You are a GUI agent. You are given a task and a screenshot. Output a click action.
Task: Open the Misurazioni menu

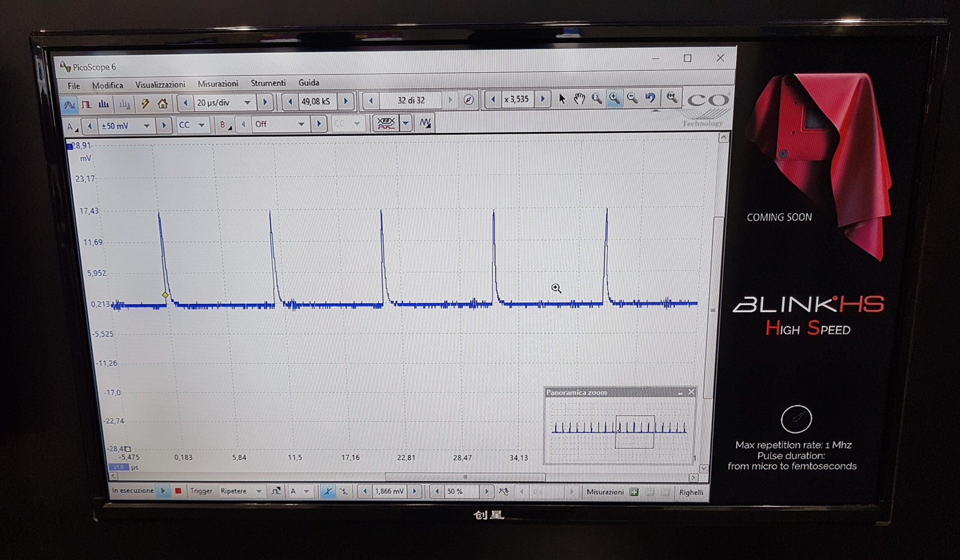218,84
